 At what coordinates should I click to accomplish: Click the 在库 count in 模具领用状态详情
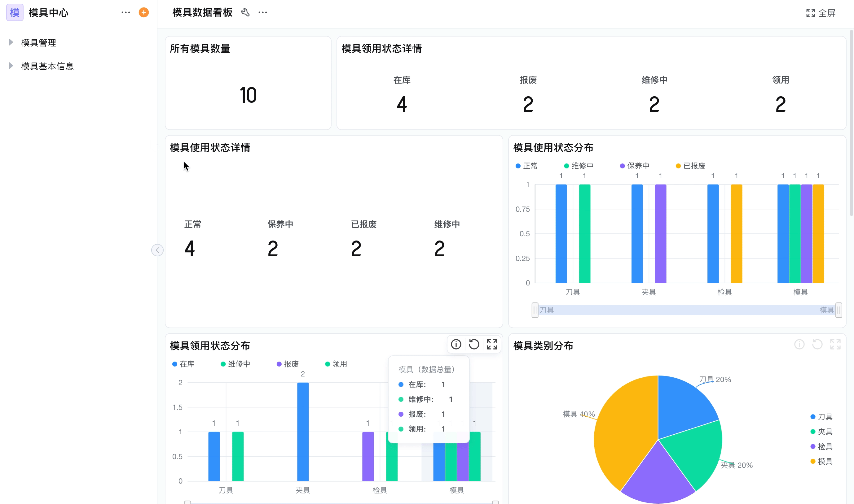(402, 104)
